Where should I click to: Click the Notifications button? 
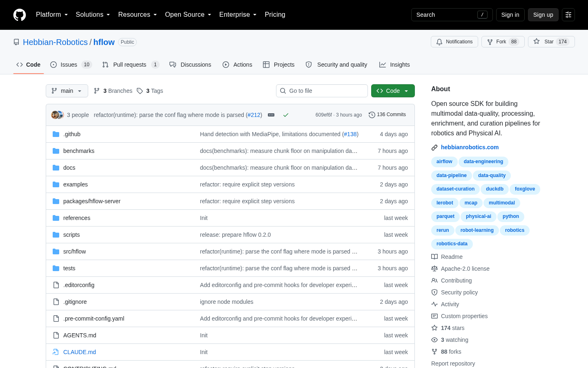pos(454,42)
